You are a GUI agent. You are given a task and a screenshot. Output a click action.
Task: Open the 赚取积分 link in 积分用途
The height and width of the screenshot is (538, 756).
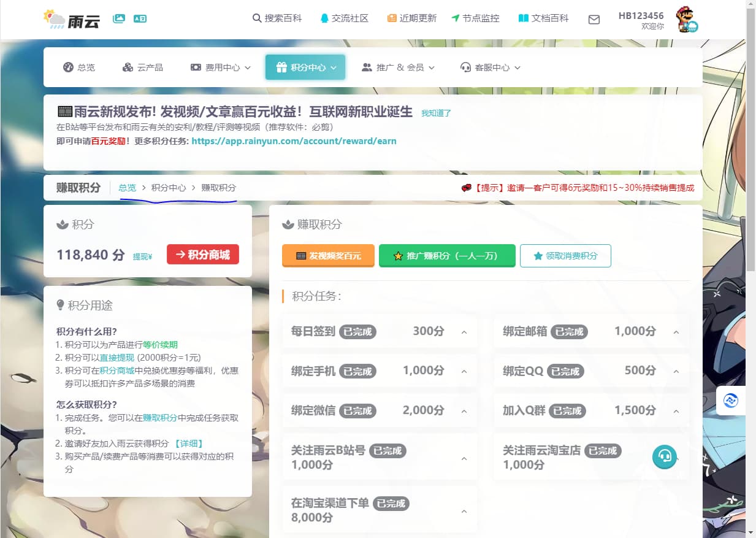pos(160,418)
